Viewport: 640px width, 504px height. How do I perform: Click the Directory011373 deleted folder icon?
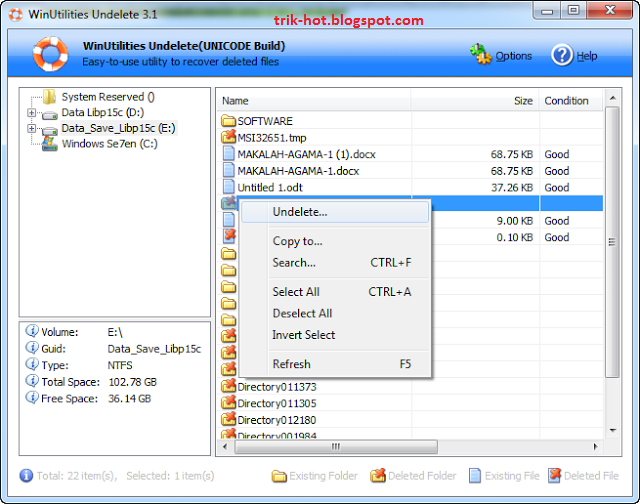(x=229, y=386)
